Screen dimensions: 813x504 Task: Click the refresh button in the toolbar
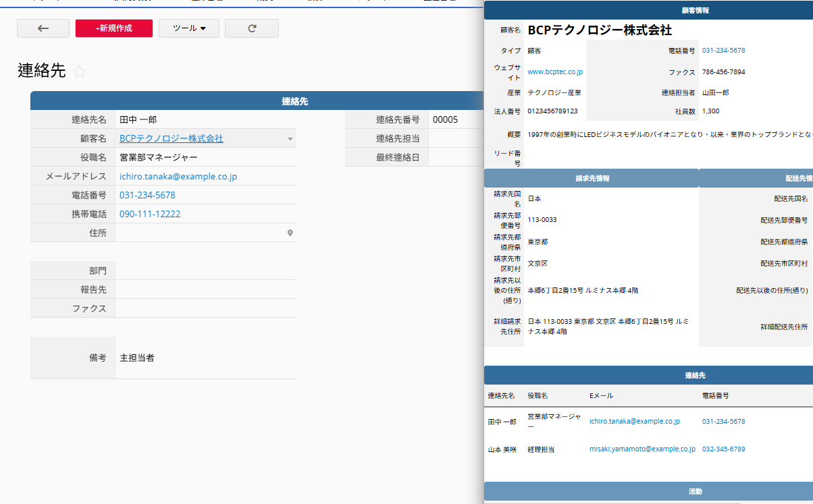click(x=252, y=28)
